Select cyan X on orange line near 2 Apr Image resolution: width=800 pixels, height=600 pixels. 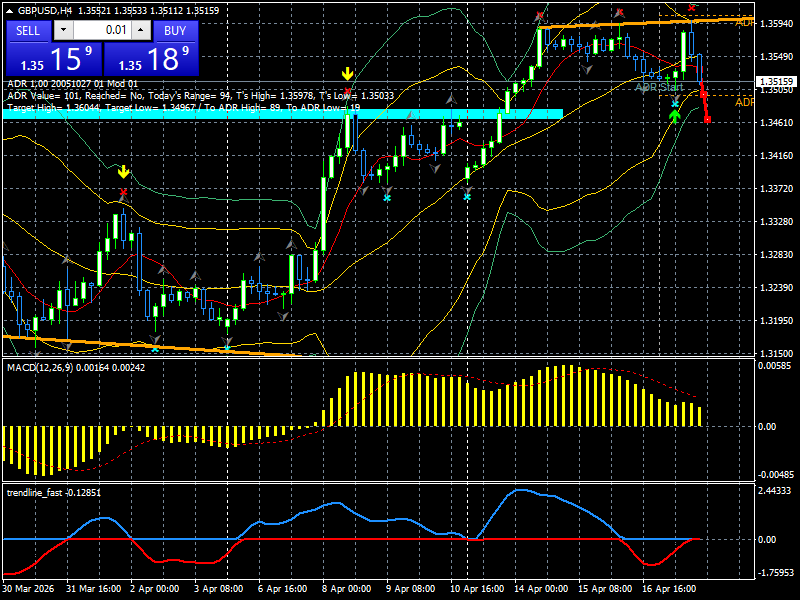(155, 350)
